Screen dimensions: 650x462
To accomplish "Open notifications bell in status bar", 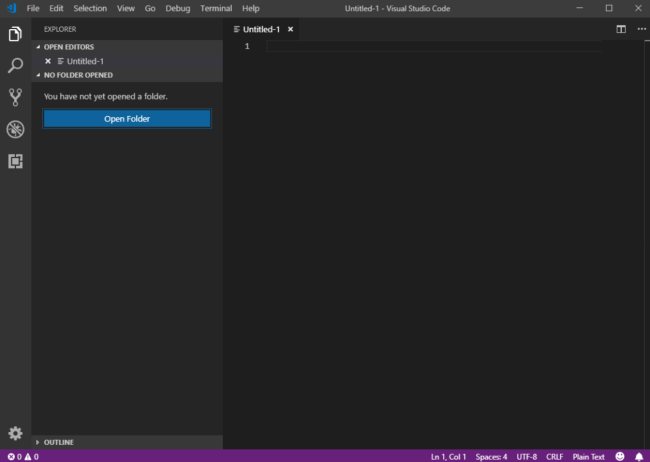I will pos(639,456).
